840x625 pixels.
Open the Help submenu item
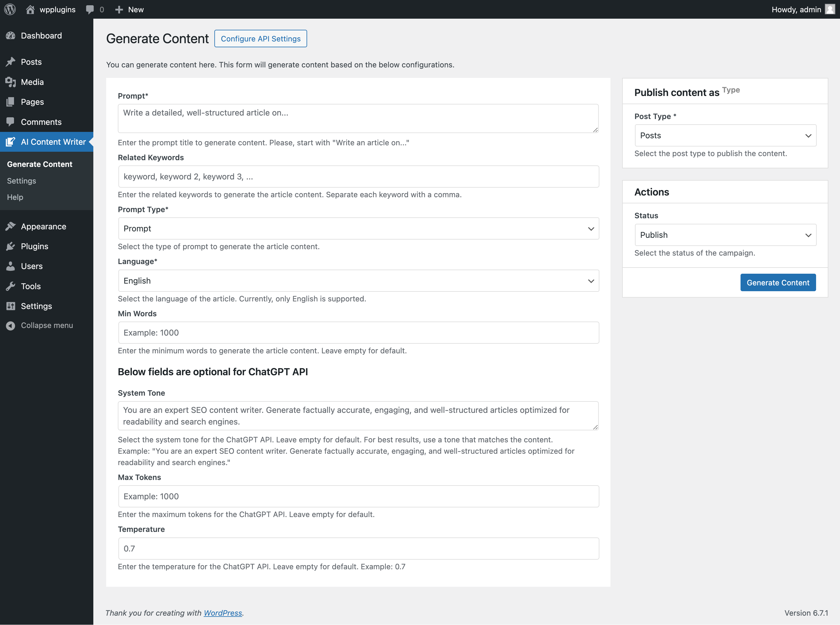15,197
